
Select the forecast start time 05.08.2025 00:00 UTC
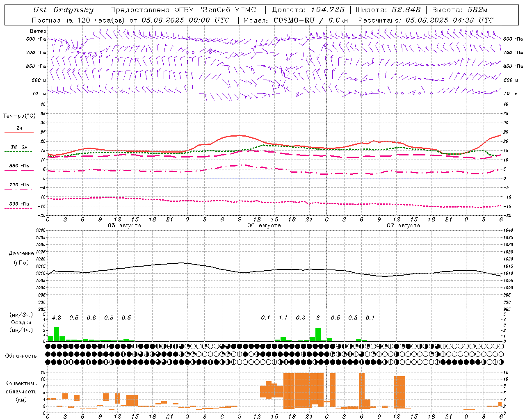click(185, 20)
